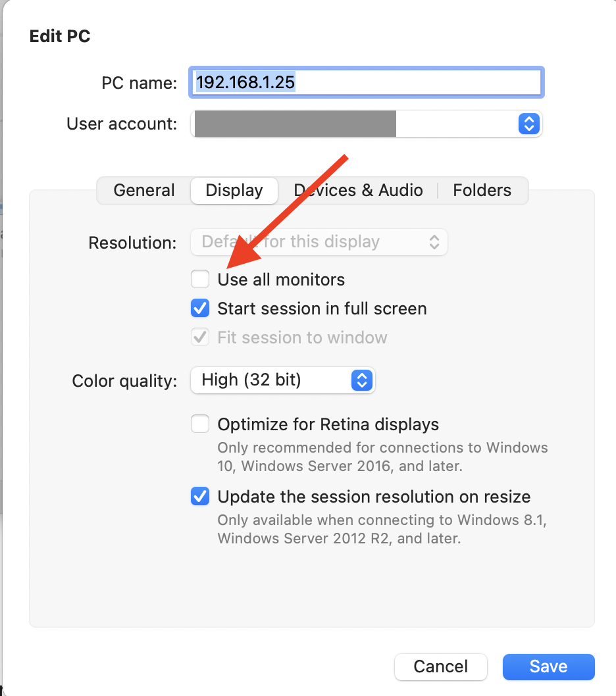Click the Edit PC dialog title
Viewport: 616px width, 696px height.
(60, 37)
